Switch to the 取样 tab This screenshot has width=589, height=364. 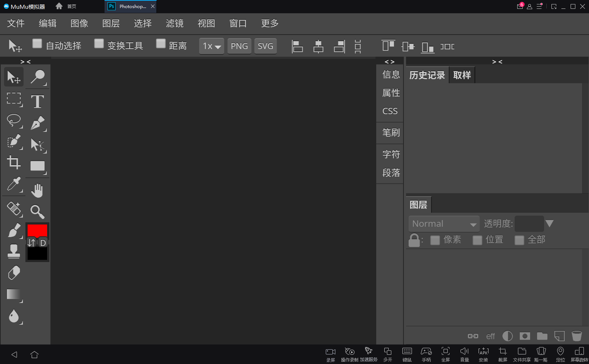(462, 75)
